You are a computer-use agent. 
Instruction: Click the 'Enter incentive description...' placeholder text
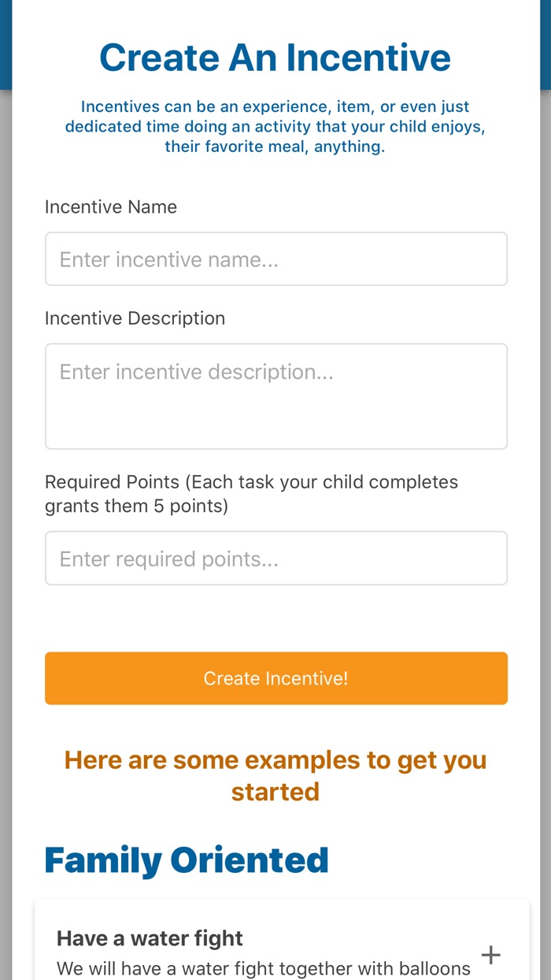click(197, 372)
